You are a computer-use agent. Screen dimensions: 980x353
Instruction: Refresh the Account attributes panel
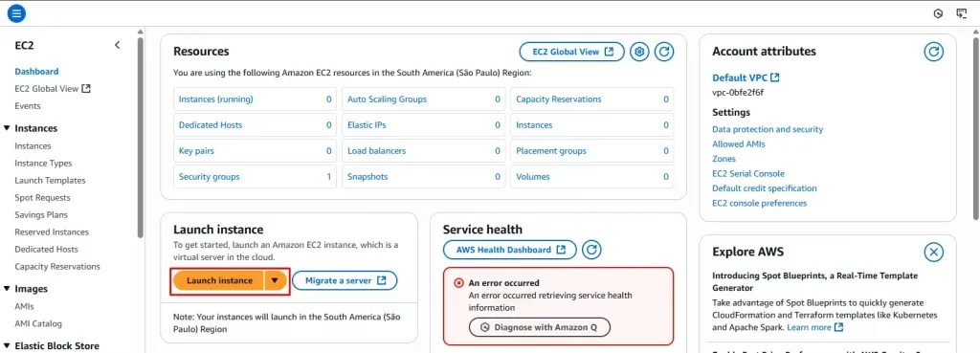[x=934, y=52]
